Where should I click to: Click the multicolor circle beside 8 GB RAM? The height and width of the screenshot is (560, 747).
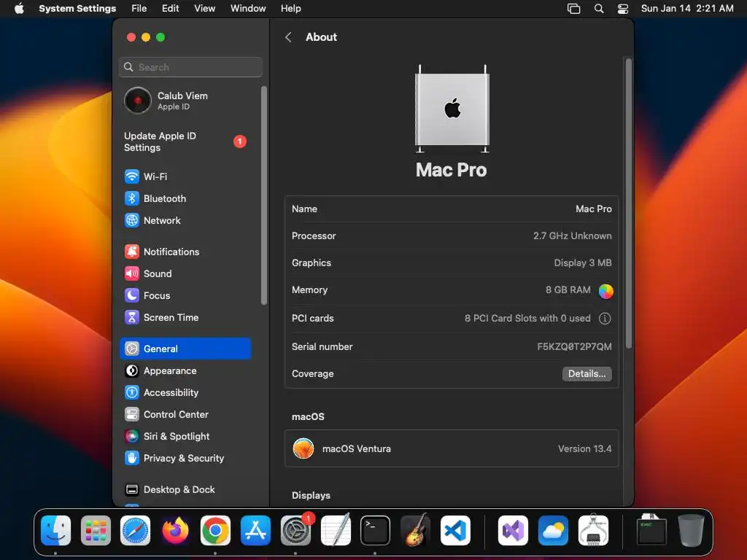click(605, 291)
